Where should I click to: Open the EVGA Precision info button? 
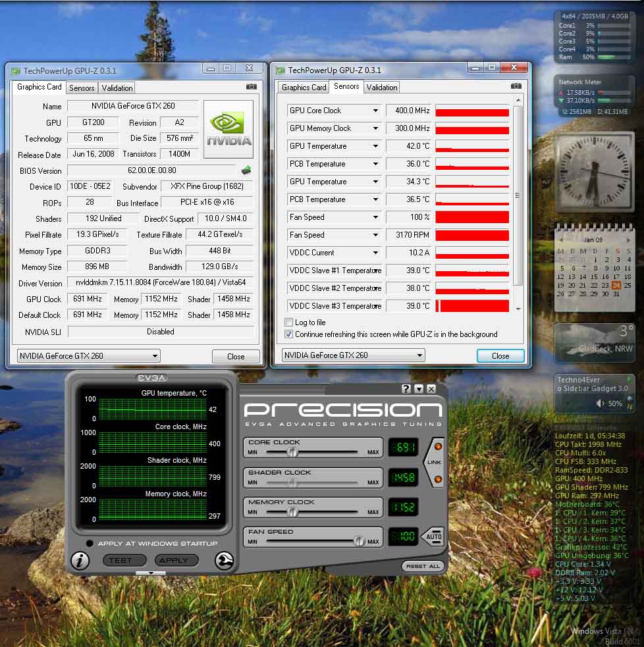click(x=80, y=560)
